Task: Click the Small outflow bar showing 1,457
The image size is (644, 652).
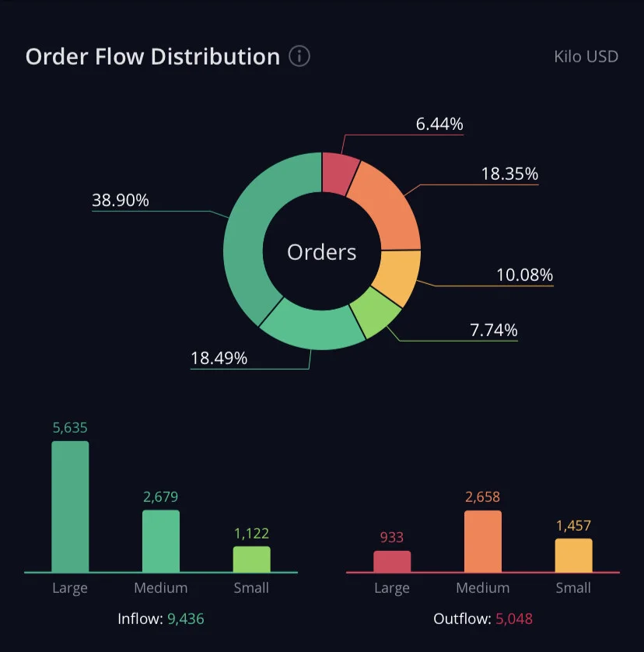Action: 574,556
